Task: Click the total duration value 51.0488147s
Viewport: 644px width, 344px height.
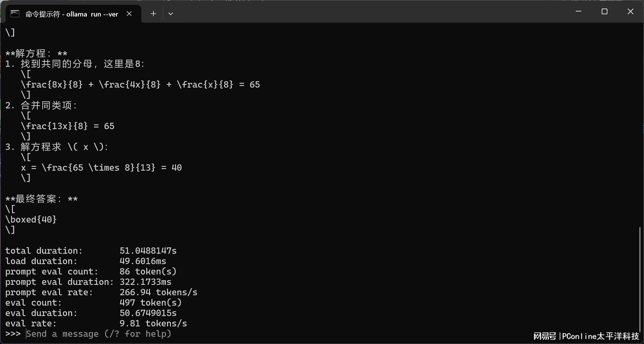Action: click(x=148, y=251)
